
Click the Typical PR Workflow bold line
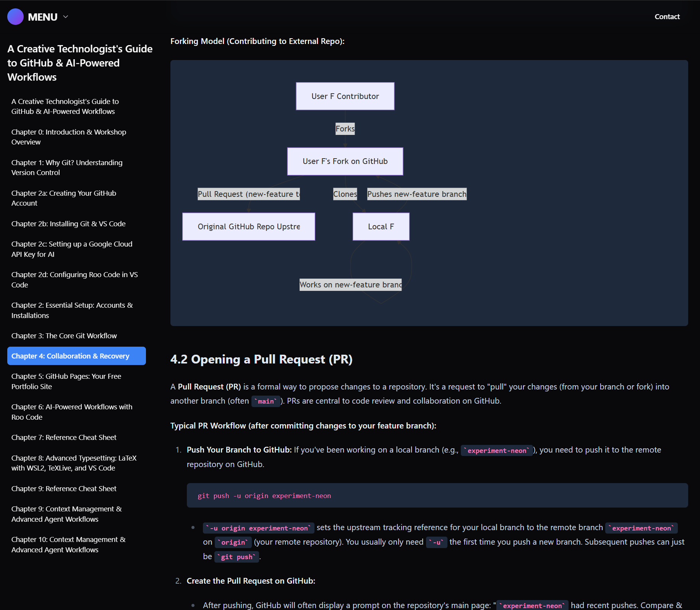click(303, 426)
